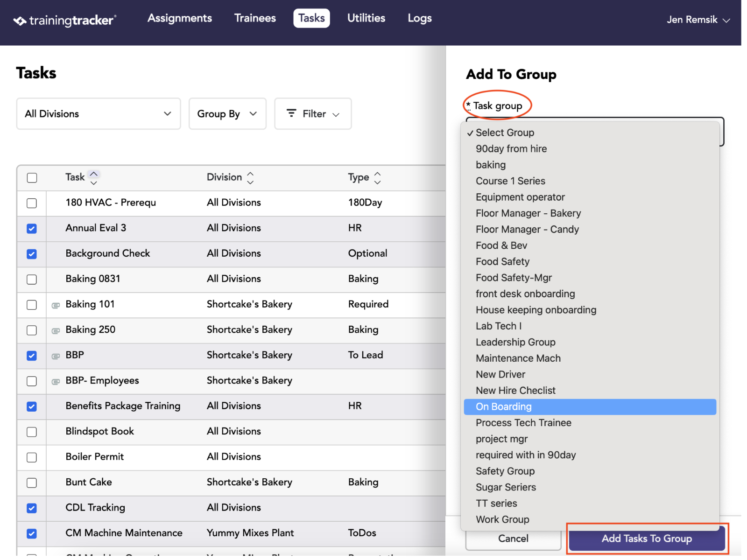747x560 pixels.
Task: Click the trainingtracker logo icon
Action: coord(20,21)
